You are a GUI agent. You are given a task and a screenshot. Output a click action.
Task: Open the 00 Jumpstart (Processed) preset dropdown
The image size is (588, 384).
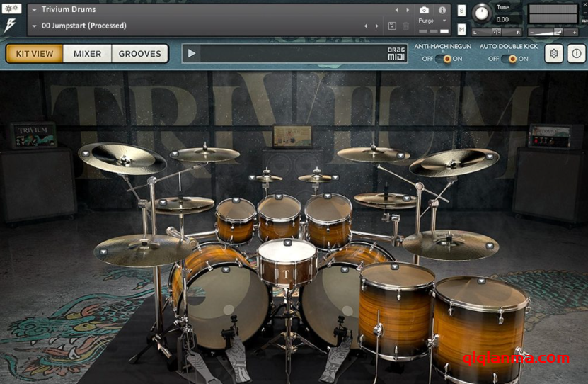pos(35,26)
